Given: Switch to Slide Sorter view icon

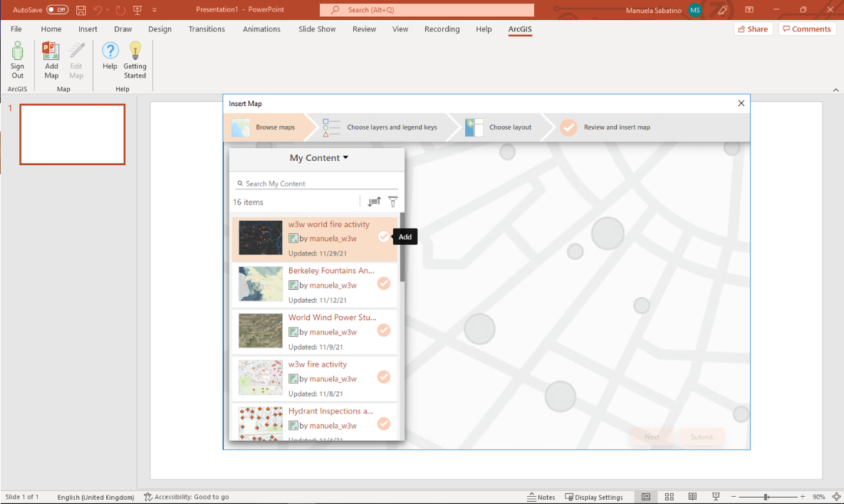Looking at the screenshot, I should point(669,496).
